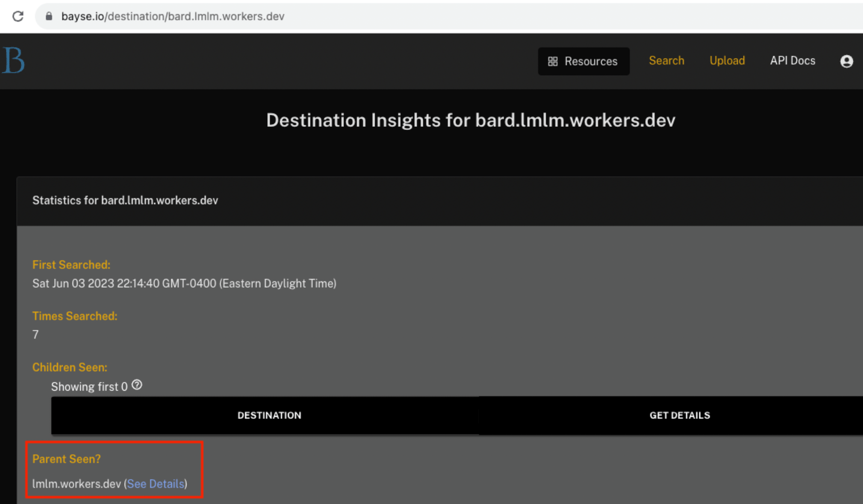Click the padlock site security icon
This screenshot has width=863, height=504.
(49, 16)
